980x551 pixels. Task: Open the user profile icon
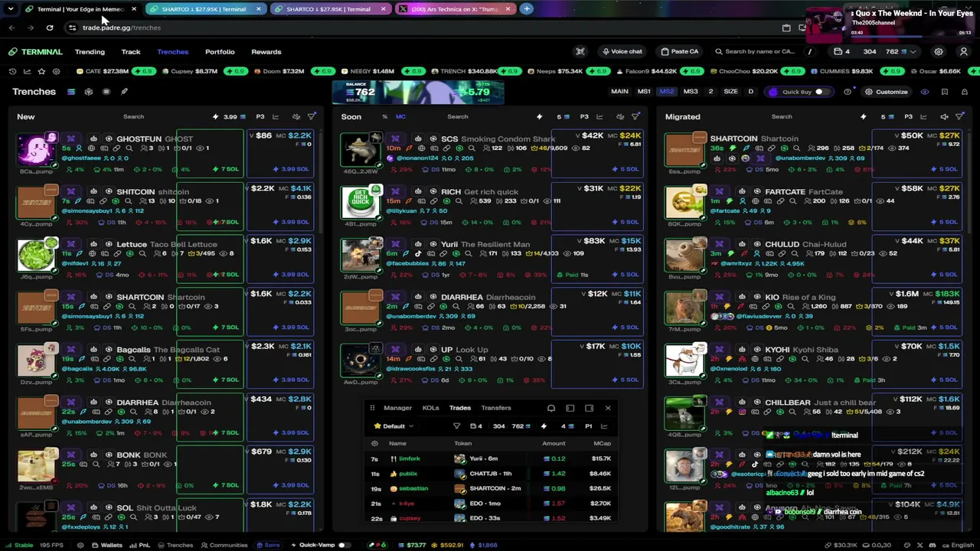click(964, 52)
